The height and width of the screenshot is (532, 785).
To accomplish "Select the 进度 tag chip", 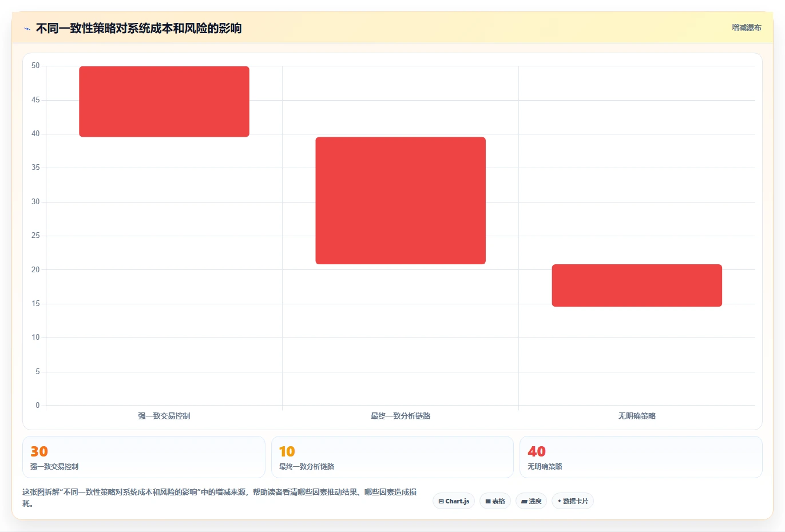I will pos(531,501).
